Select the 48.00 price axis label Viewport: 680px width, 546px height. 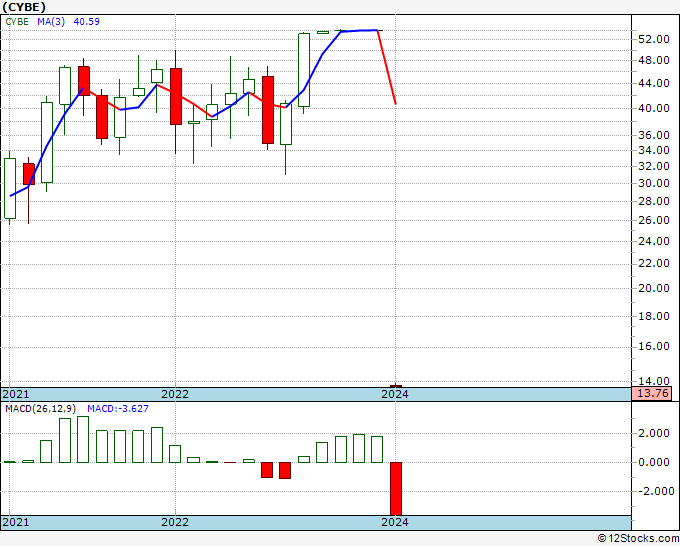pos(654,60)
